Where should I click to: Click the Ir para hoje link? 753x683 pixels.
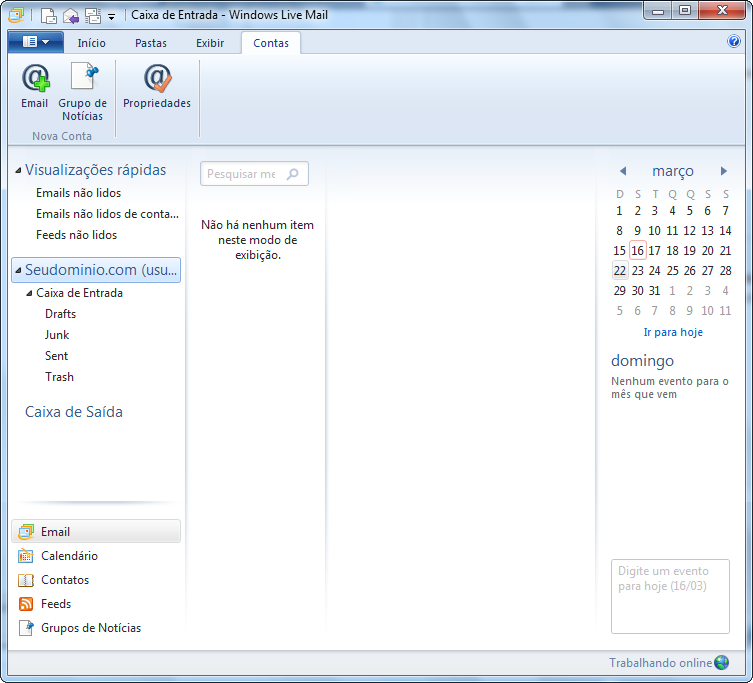(x=672, y=332)
